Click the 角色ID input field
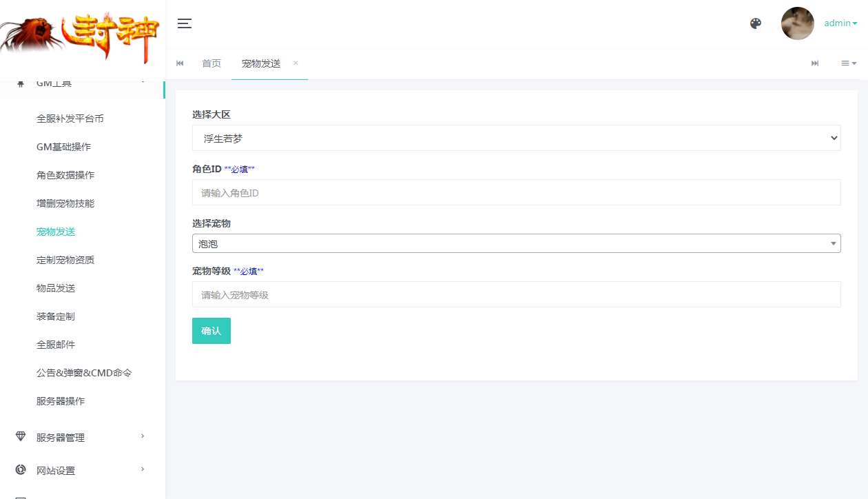This screenshot has width=868, height=499. (516, 192)
